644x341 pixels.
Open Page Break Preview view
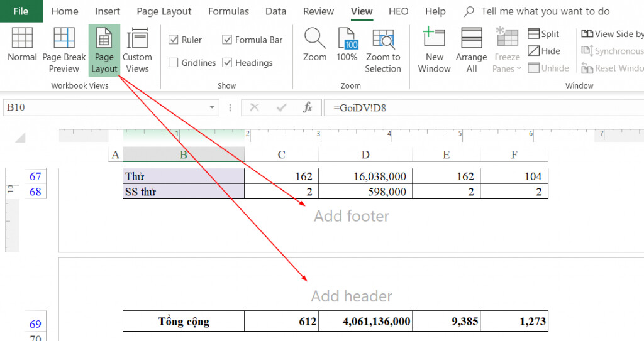click(x=64, y=50)
